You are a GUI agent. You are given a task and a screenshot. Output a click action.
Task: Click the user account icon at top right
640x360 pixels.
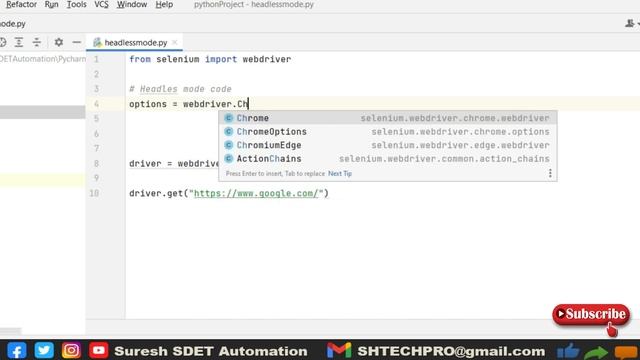point(630,24)
